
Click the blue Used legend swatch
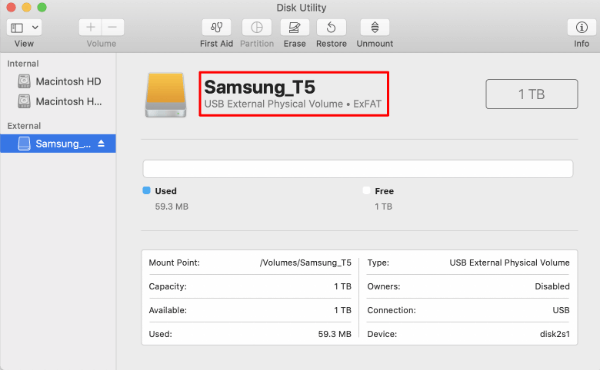tap(146, 190)
